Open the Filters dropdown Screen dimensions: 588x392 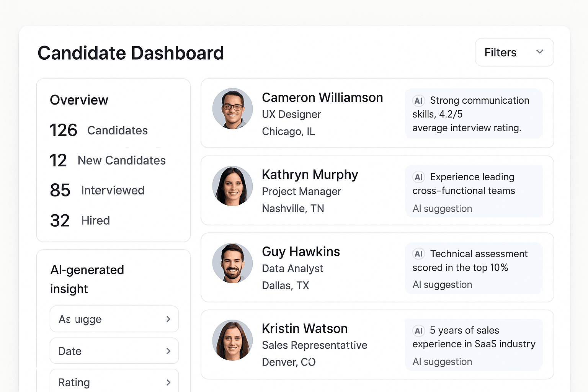[514, 52]
